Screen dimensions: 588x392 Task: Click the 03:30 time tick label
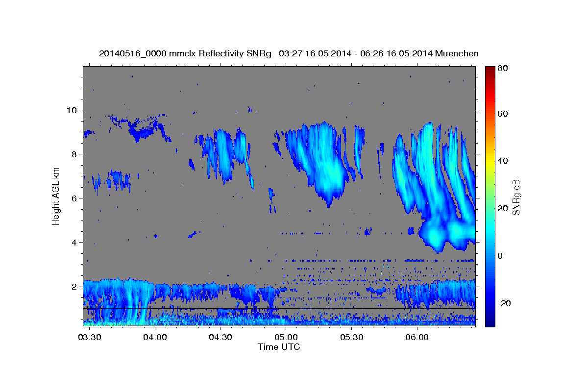tap(90, 338)
